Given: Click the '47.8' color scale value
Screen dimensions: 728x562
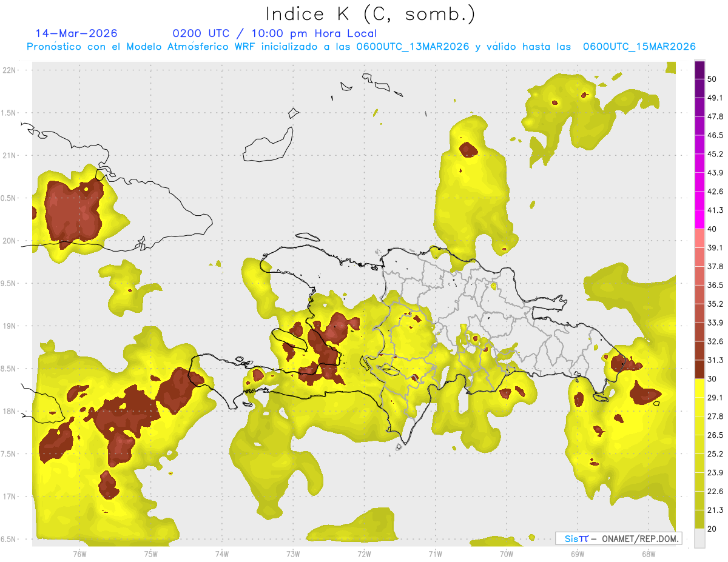Looking at the screenshot, I should tap(715, 116).
